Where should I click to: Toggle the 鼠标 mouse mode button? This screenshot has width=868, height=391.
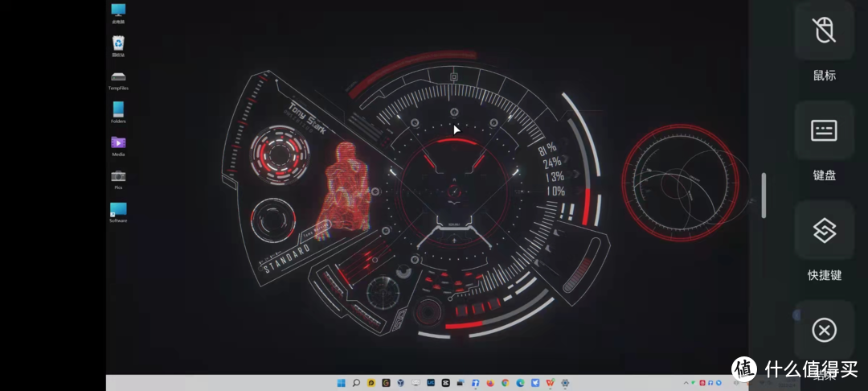(x=824, y=29)
